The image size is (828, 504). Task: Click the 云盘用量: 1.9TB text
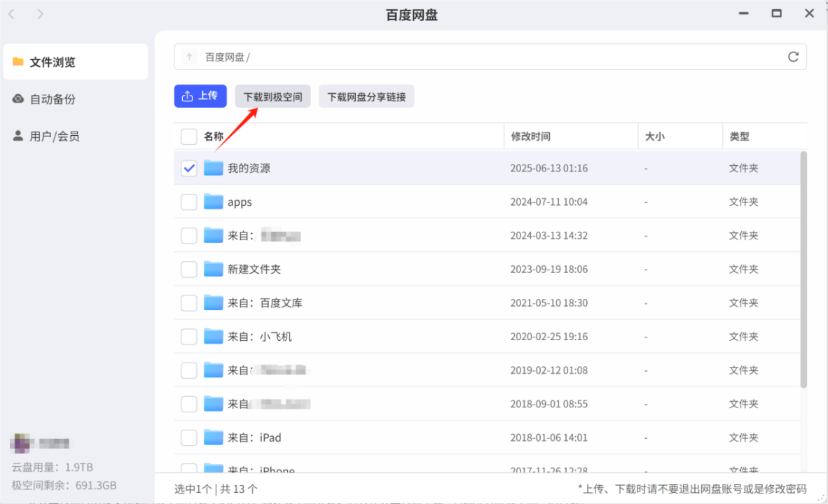pos(53,467)
